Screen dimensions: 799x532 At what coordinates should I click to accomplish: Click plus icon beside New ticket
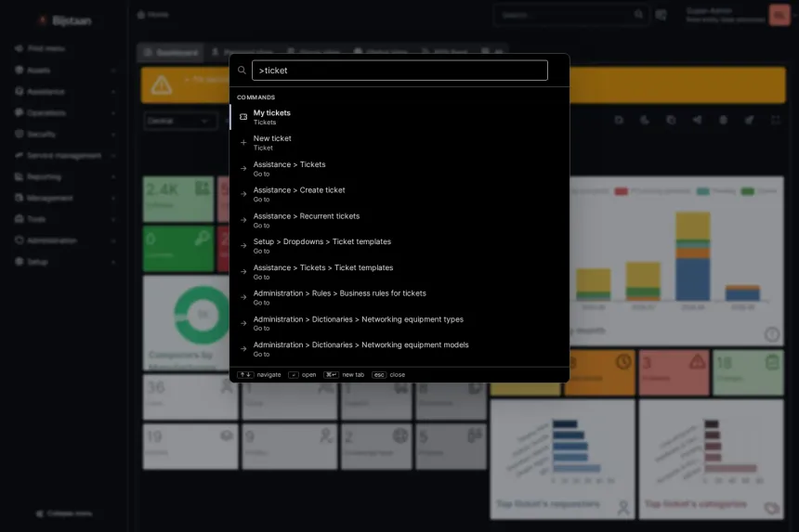[x=243, y=143]
